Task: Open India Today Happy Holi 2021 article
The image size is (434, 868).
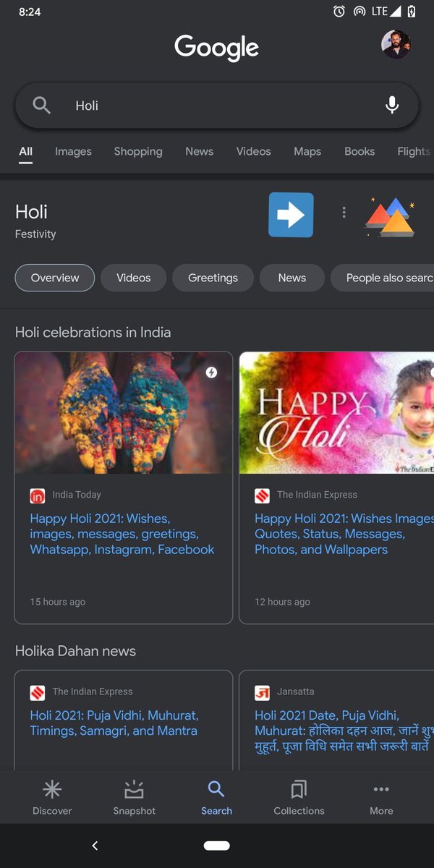Action: pyautogui.click(x=122, y=534)
